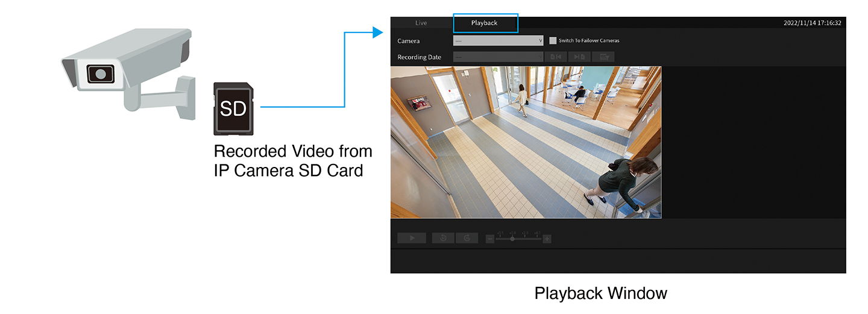Rewind 10 seconds
Viewport: 868px width, 314px height.
point(443,238)
